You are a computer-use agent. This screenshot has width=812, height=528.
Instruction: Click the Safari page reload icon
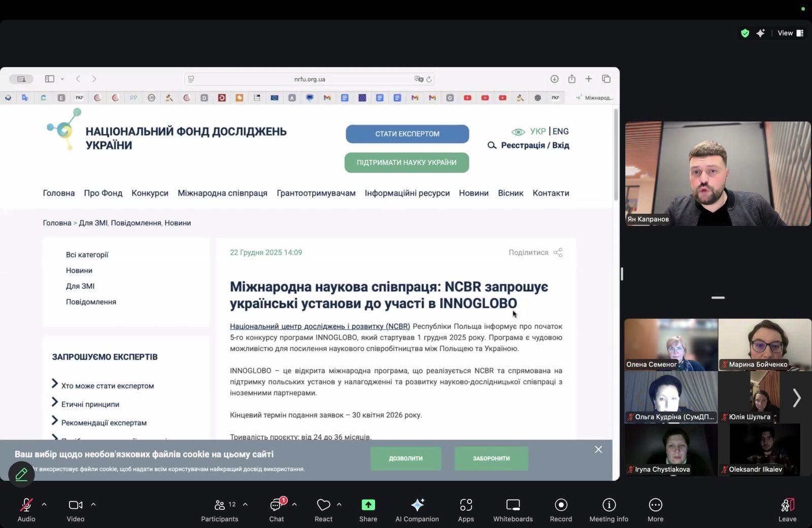429,79
